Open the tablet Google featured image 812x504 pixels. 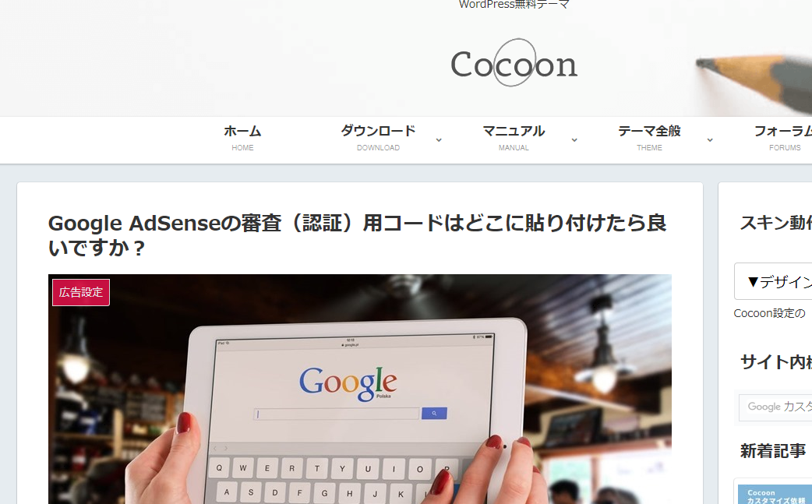[360, 389]
